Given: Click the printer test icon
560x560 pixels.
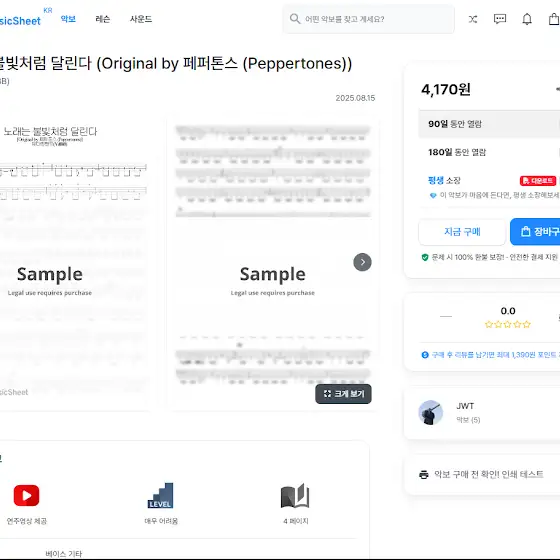Looking at the screenshot, I should pos(424,475).
